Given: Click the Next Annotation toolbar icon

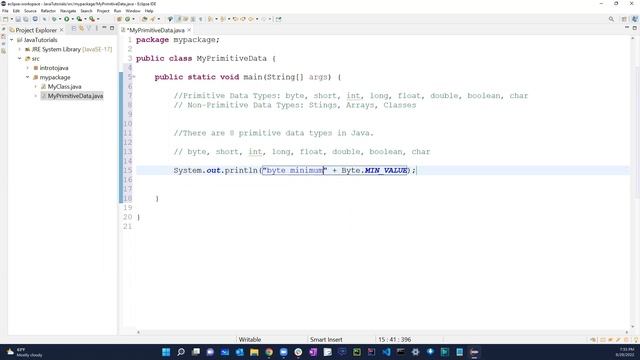Looking at the screenshot, I should 210,19.
